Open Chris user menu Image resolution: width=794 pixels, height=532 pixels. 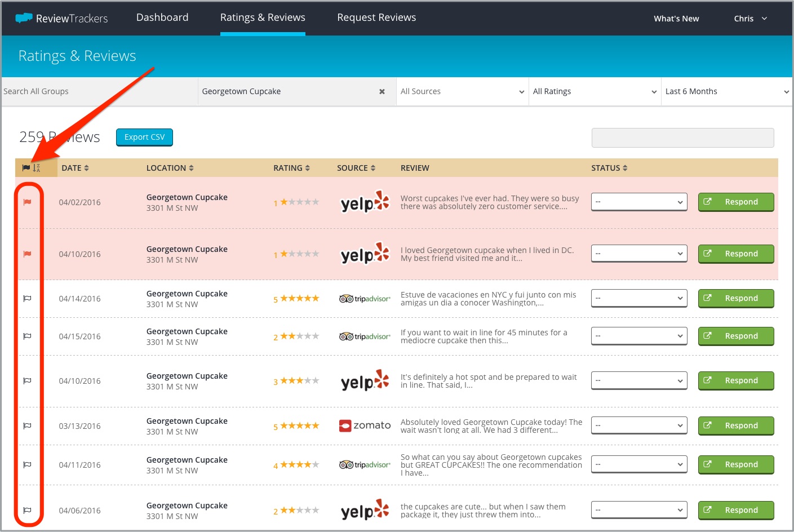tap(750, 19)
